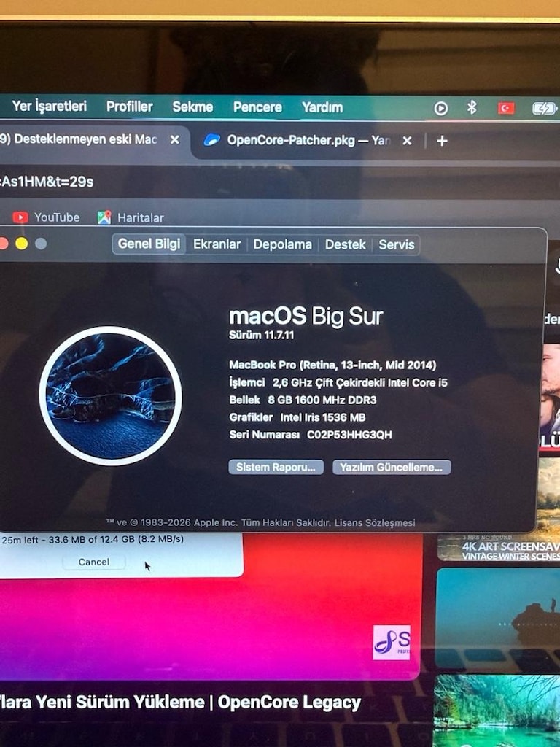Open the Bluetooth menu bar icon

point(472,108)
